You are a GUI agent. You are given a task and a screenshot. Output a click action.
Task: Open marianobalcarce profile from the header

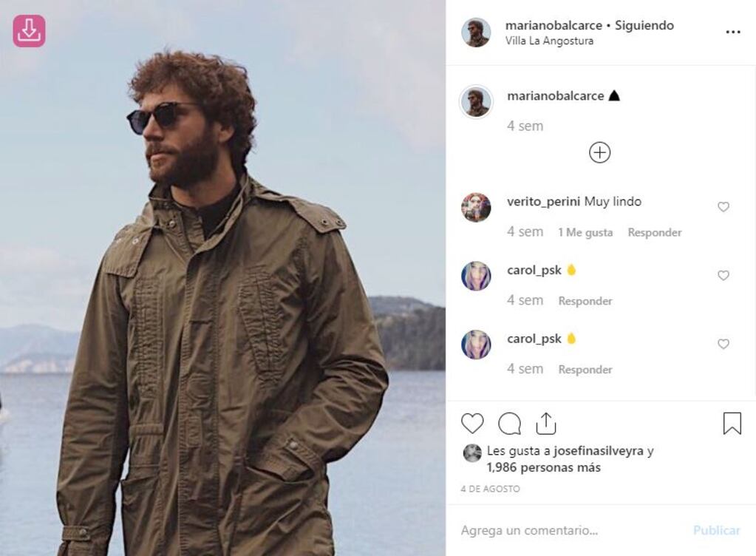point(554,25)
